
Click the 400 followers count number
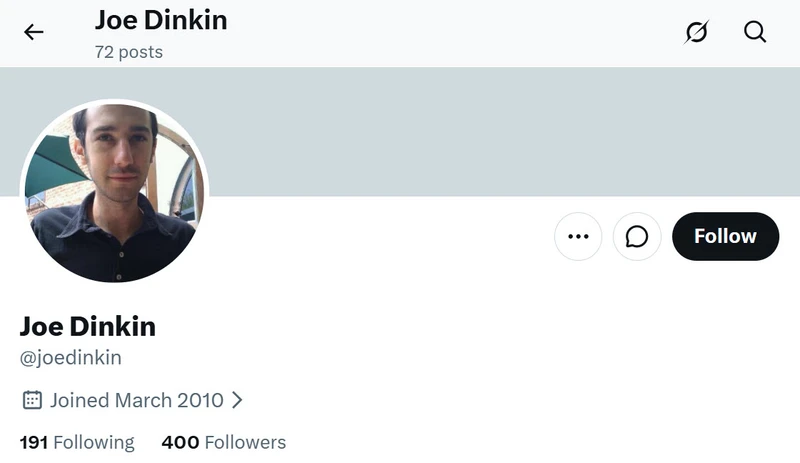coord(180,442)
